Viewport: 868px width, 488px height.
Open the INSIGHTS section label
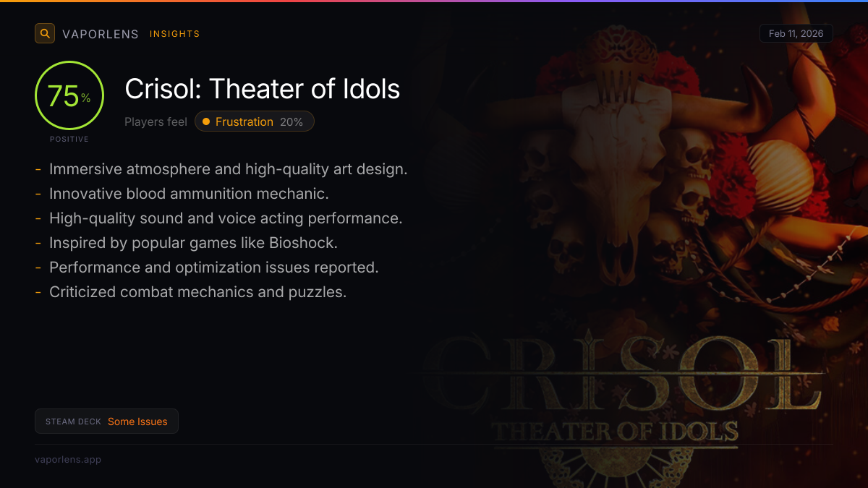click(x=174, y=34)
